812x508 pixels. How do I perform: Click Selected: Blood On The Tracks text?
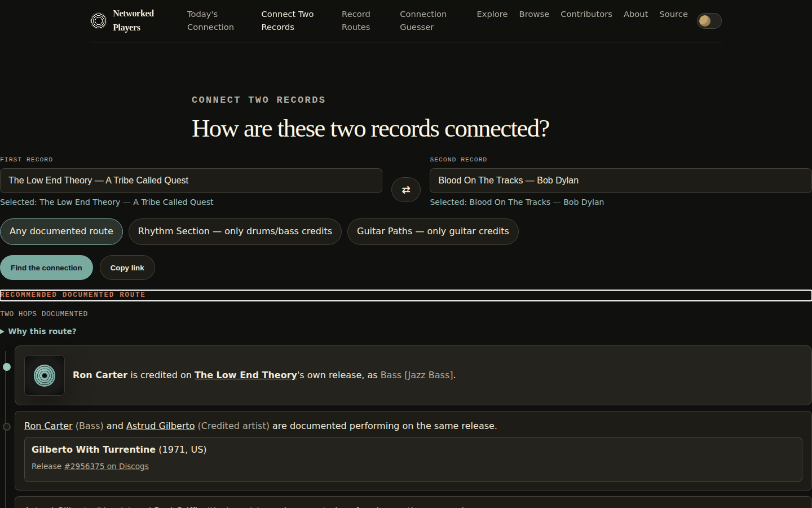[x=517, y=202]
